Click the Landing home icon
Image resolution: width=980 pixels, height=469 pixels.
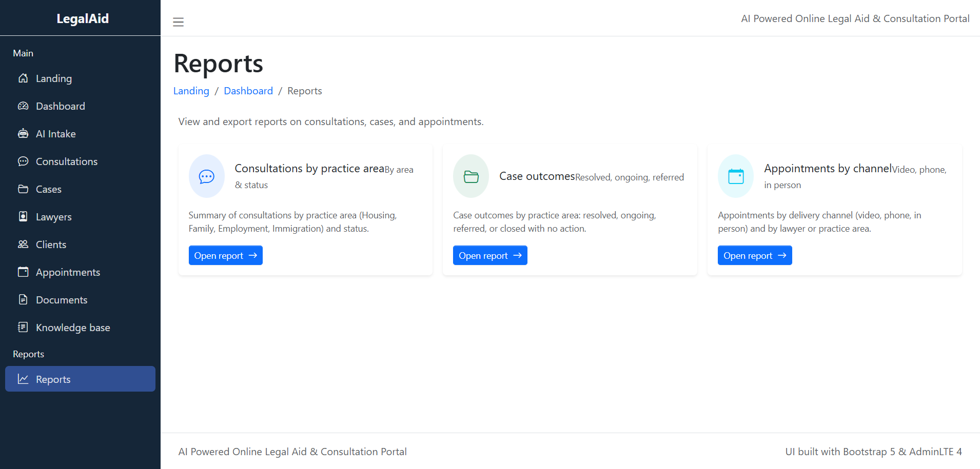coord(24,78)
